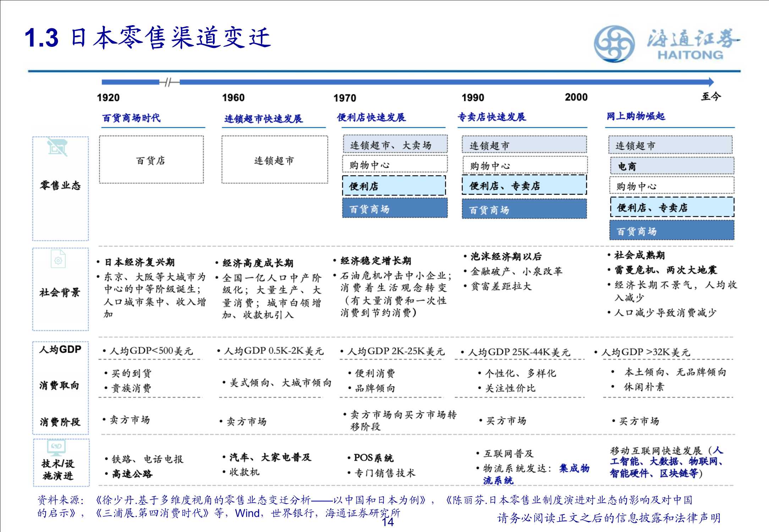
Task: Click the 便利店 box under 1970
Action: point(394,186)
